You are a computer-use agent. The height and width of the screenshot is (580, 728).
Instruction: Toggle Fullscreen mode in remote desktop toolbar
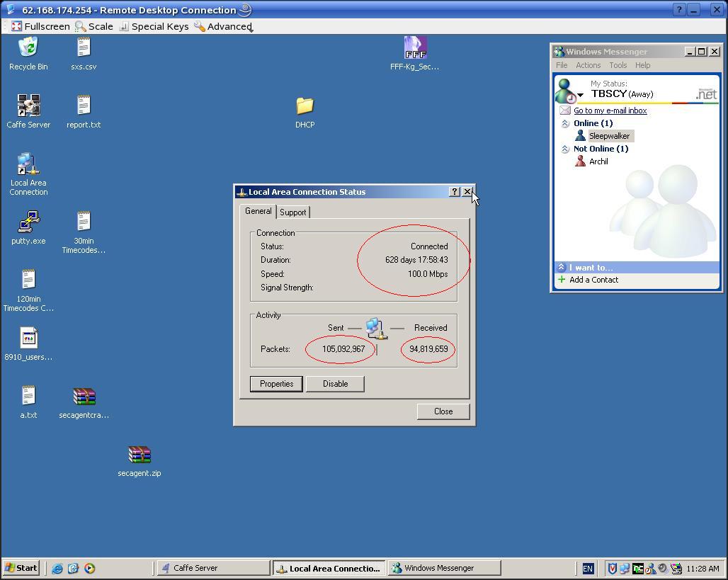40,26
